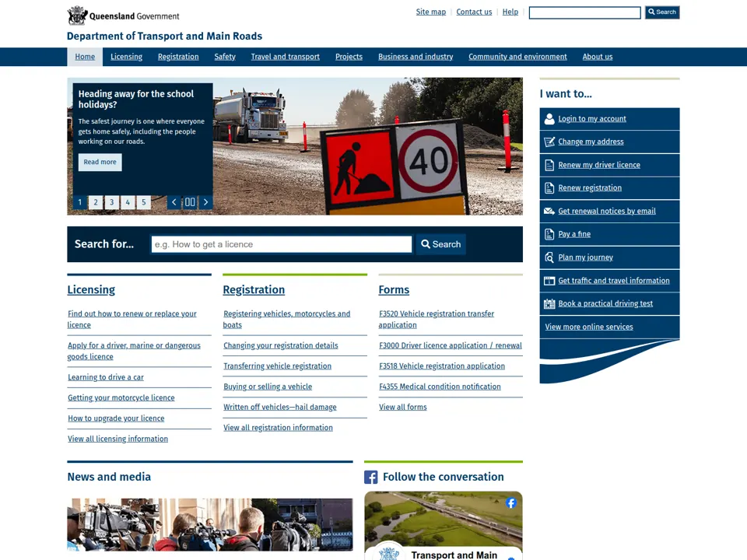Show carousel slide 2
This screenshot has width=747, height=560.
[x=96, y=202]
